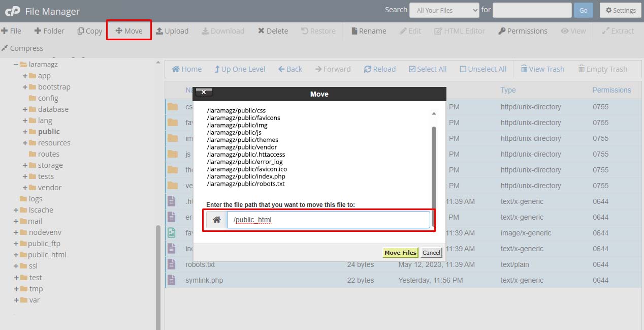Go to Home in navigation bar
This screenshot has height=330, width=644.
click(x=187, y=69)
